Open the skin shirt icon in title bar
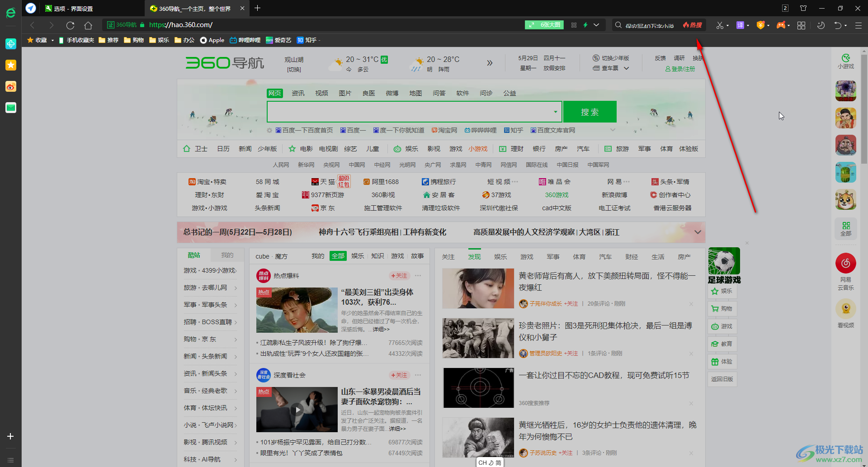The image size is (868, 467). point(803,8)
